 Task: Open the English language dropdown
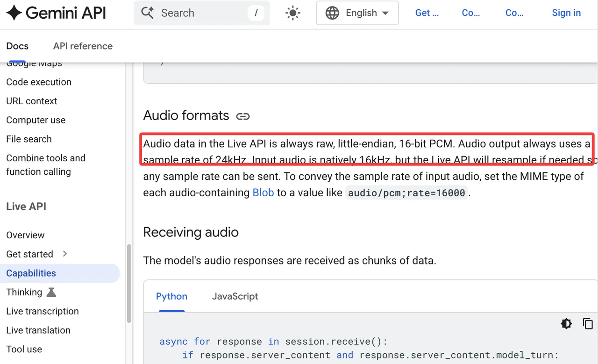pos(357,13)
